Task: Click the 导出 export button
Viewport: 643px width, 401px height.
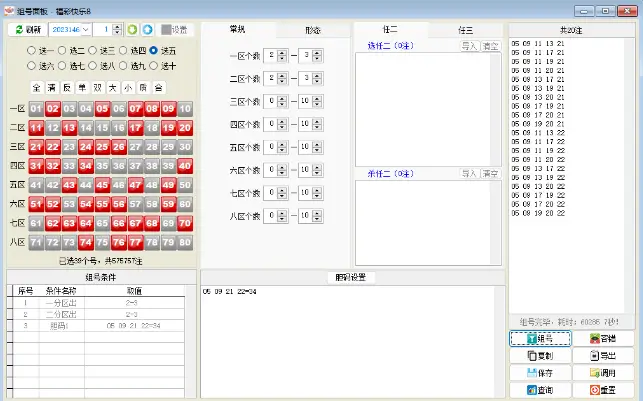Action: (602, 355)
